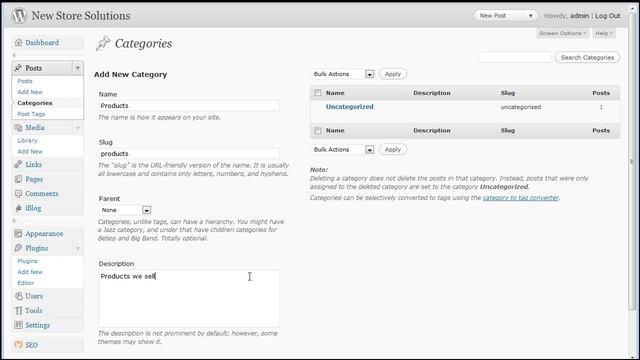This screenshot has height=360, width=640.
Task: Open the admin profile link
Action: 579,16
